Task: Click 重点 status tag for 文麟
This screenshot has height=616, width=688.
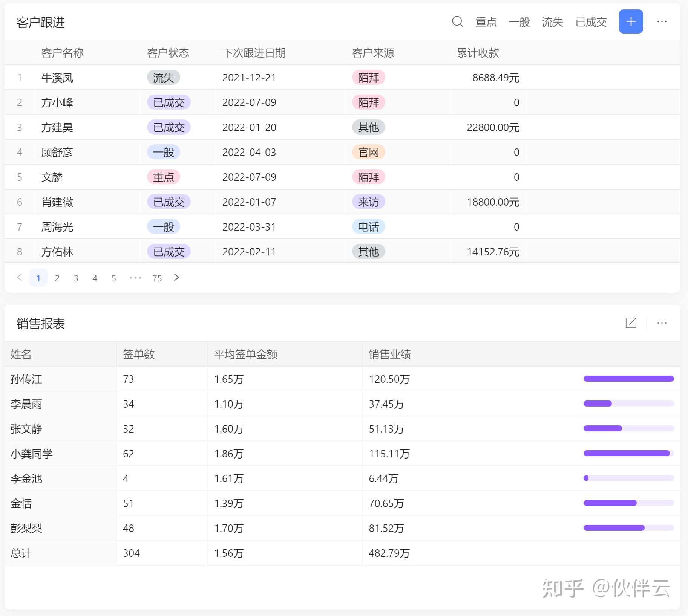Action: coord(164,177)
